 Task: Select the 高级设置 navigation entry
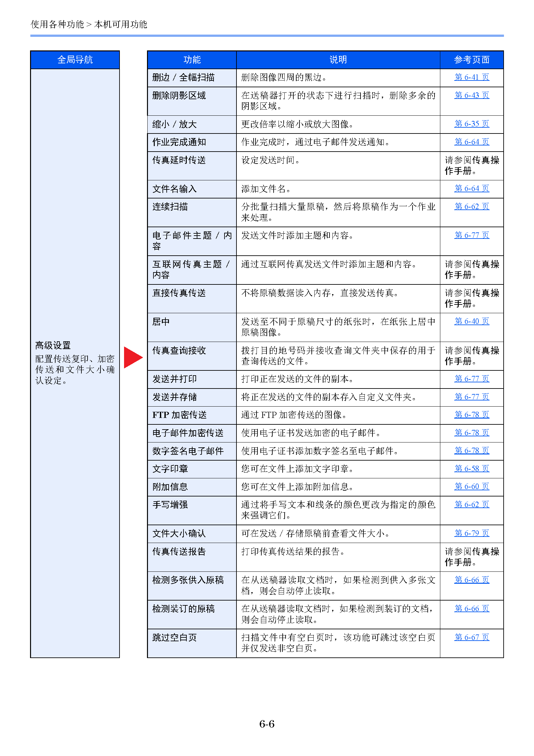(75, 363)
